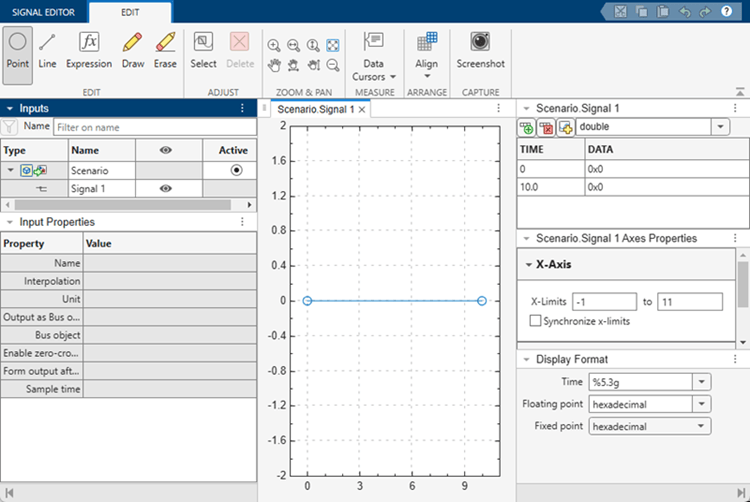Open the Inputs panel three-dot menu
The height and width of the screenshot is (502, 750).
point(243,108)
